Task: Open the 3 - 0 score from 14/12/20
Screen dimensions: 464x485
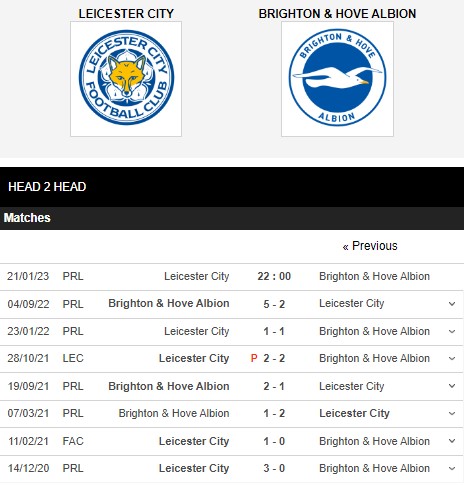Action: pos(274,468)
